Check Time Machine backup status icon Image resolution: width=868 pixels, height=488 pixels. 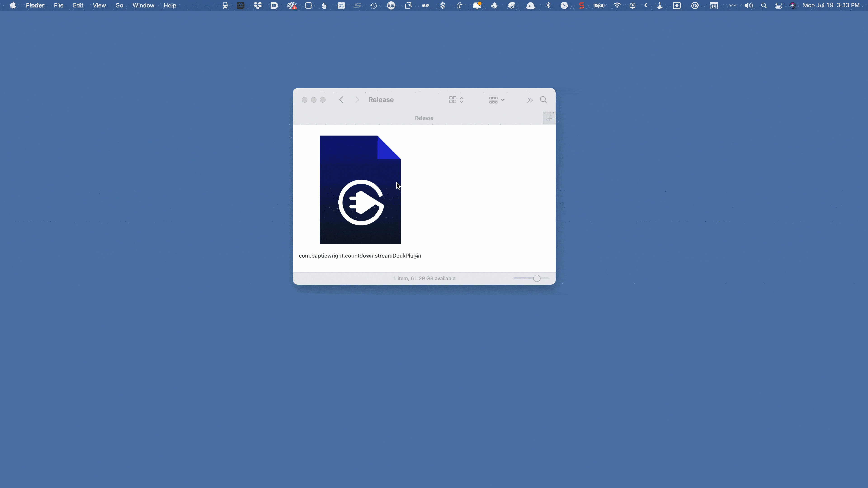[x=374, y=5]
